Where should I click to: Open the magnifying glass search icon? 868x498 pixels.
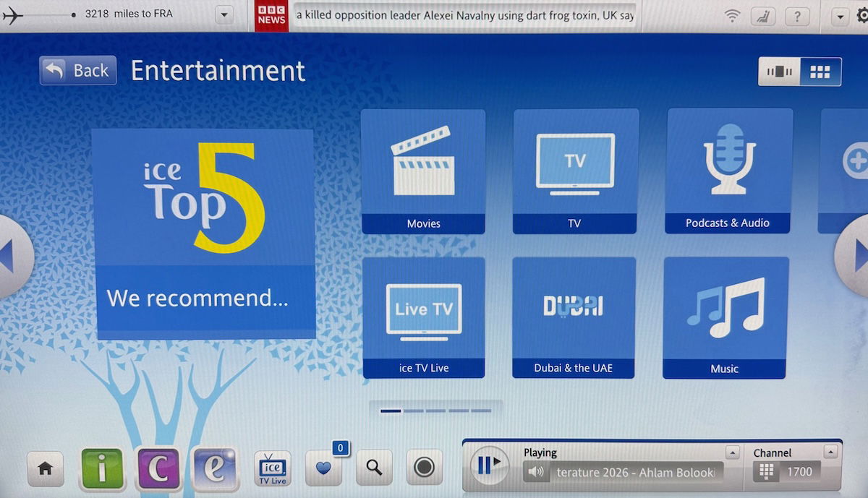click(374, 468)
